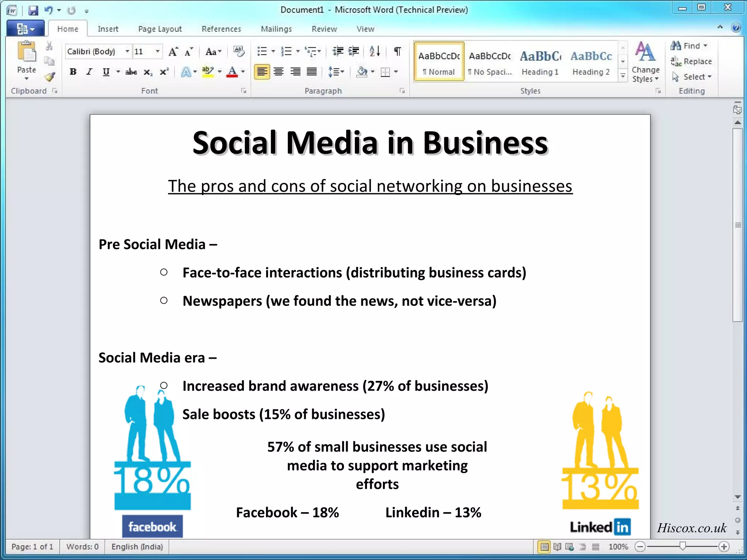747x560 pixels.
Task: Click the Increase Indent icon
Action: [x=353, y=51]
